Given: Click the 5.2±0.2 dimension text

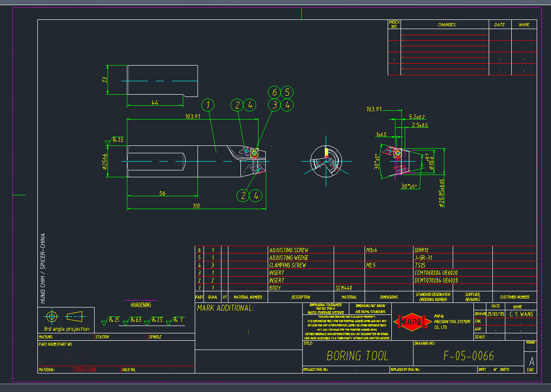Looking at the screenshot, I should click(417, 117).
